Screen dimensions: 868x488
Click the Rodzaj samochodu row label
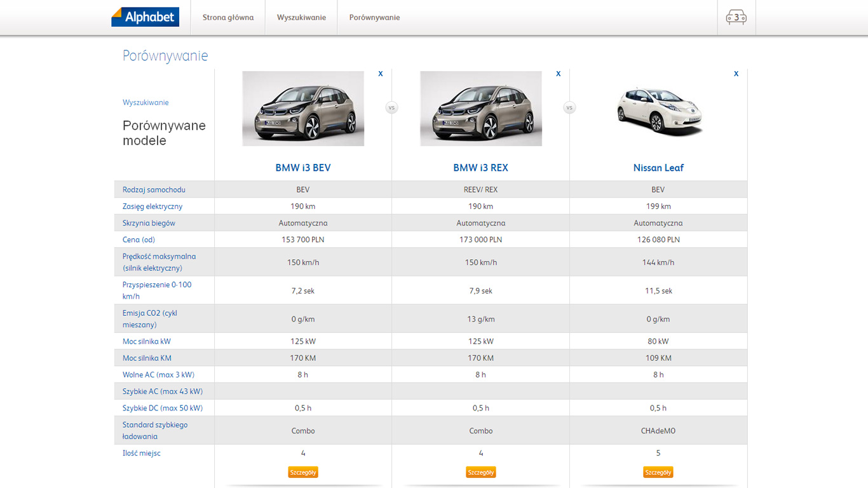coord(154,189)
